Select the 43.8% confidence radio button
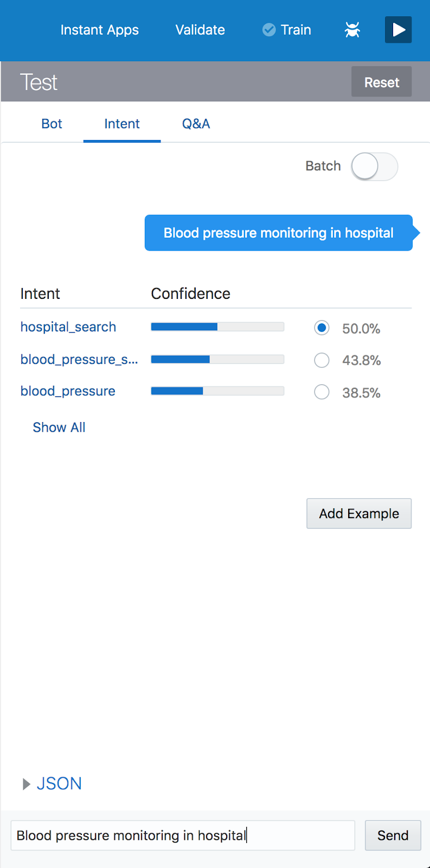The image size is (430, 868). (322, 360)
